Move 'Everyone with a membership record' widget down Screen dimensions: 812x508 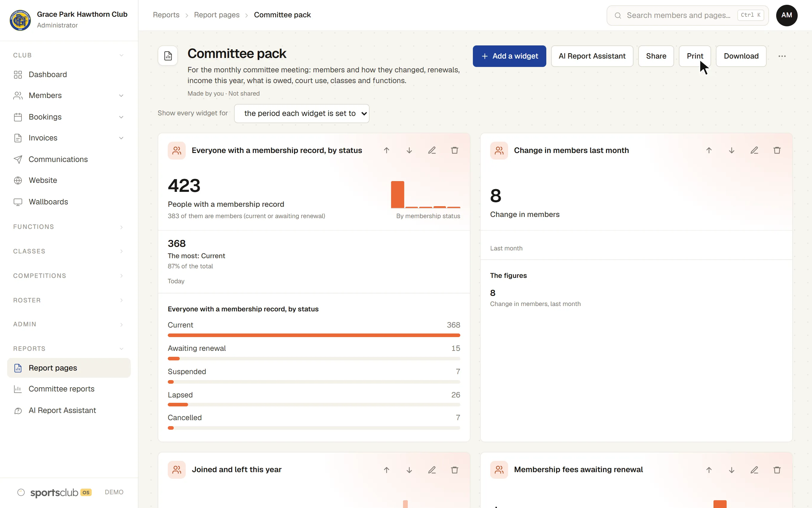click(409, 150)
